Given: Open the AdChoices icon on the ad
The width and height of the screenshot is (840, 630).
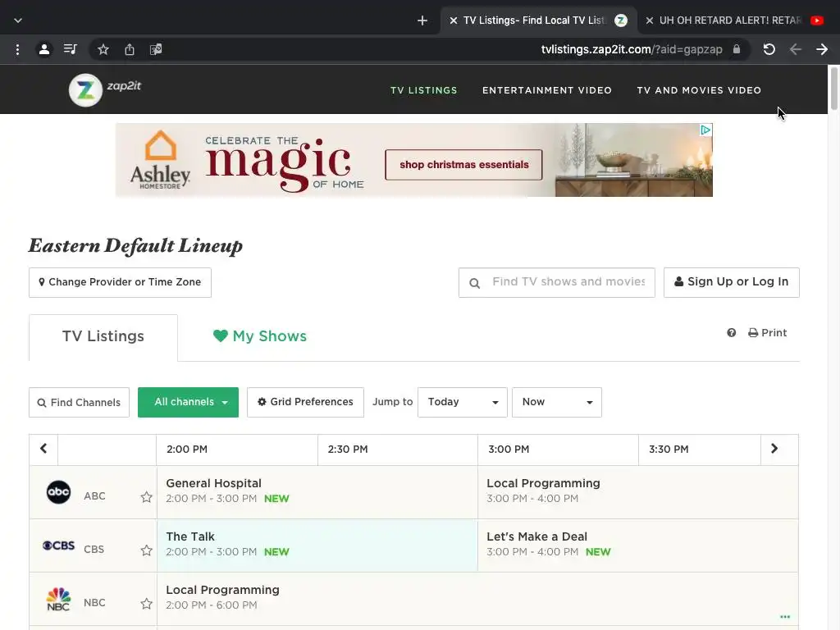Looking at the screenshot, I should click(706, 130).
